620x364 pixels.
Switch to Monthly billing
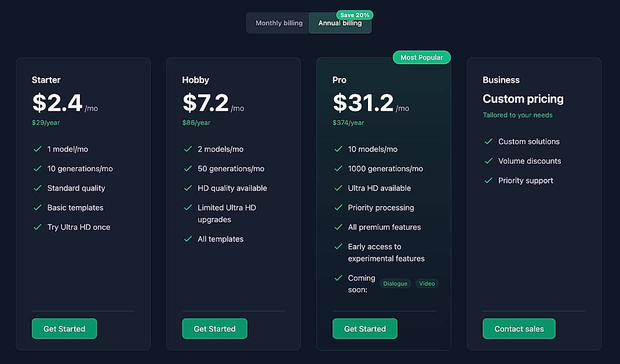tap(279, 23)
